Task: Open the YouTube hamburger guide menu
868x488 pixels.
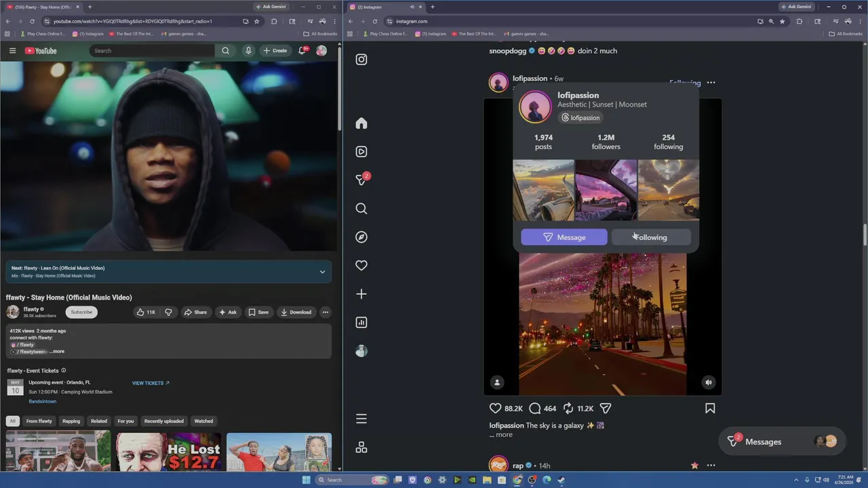Action: click(12, 51)
